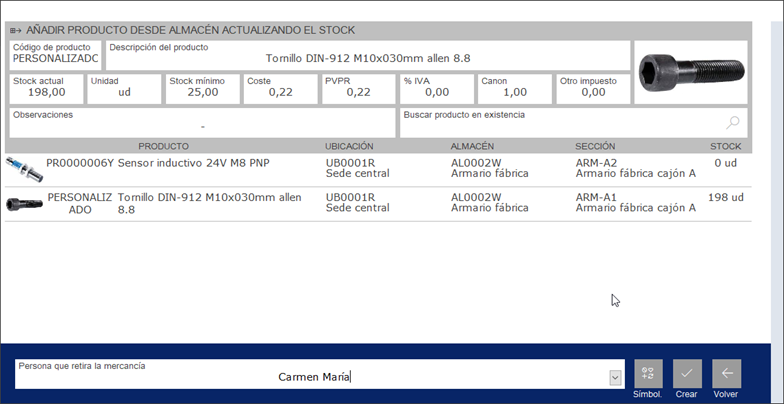Click the PVPR price field

pyautogui.click(x=358, y=89)
